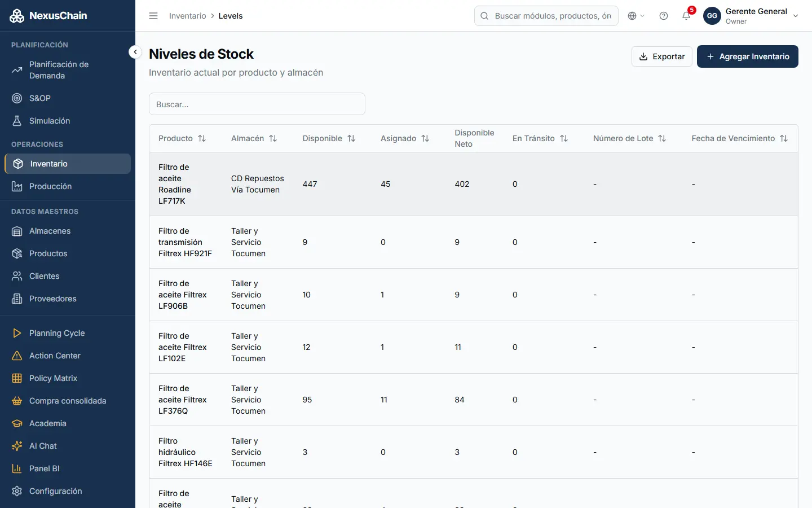Select row Filtro de aceite Filtrex LF376Q
Screen dimensions: 812x508
pyautogui.click(x=474, y=400)
